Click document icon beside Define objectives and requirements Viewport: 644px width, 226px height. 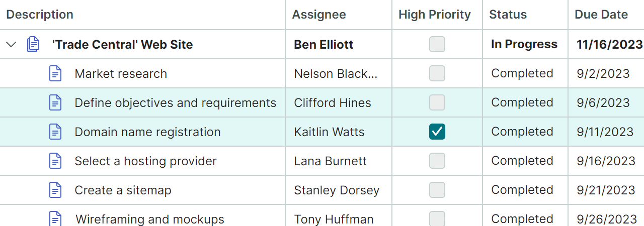click(x=55, y=102)
